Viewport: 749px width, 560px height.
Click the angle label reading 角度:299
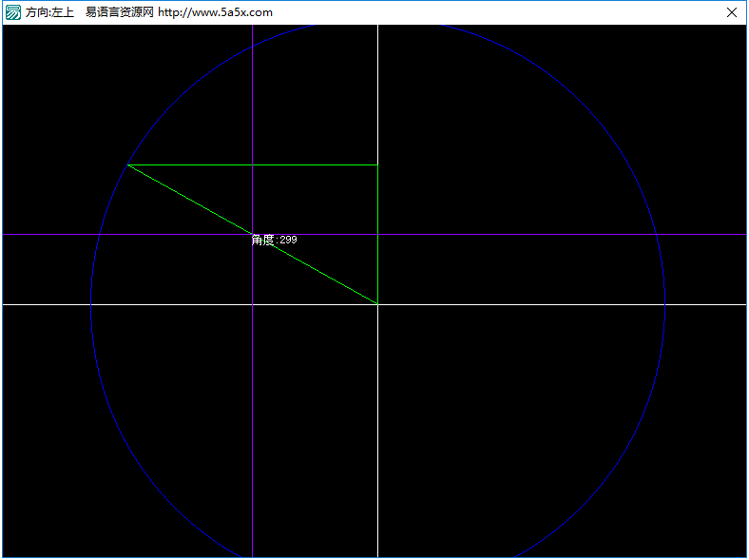[x=274, y=240]
